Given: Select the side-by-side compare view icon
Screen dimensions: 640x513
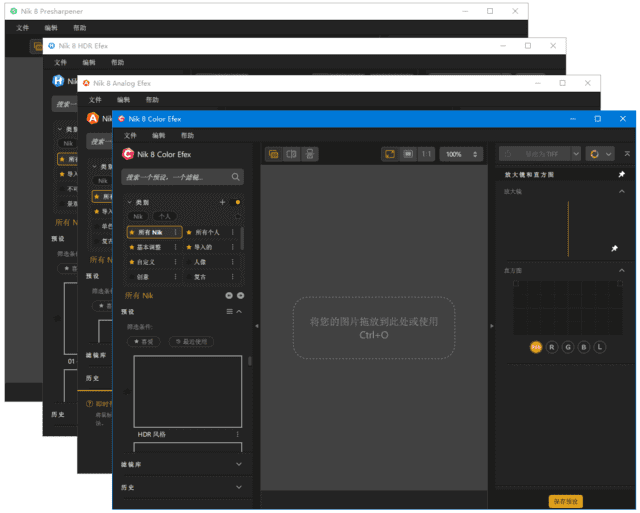Looking at the screenshot, I should pos(310,154).
